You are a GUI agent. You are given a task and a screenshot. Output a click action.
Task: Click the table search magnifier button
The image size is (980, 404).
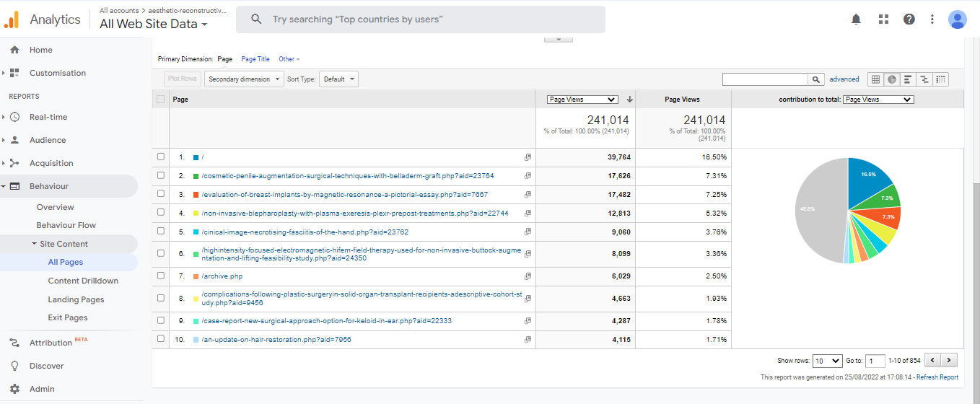tap(816, 79)
